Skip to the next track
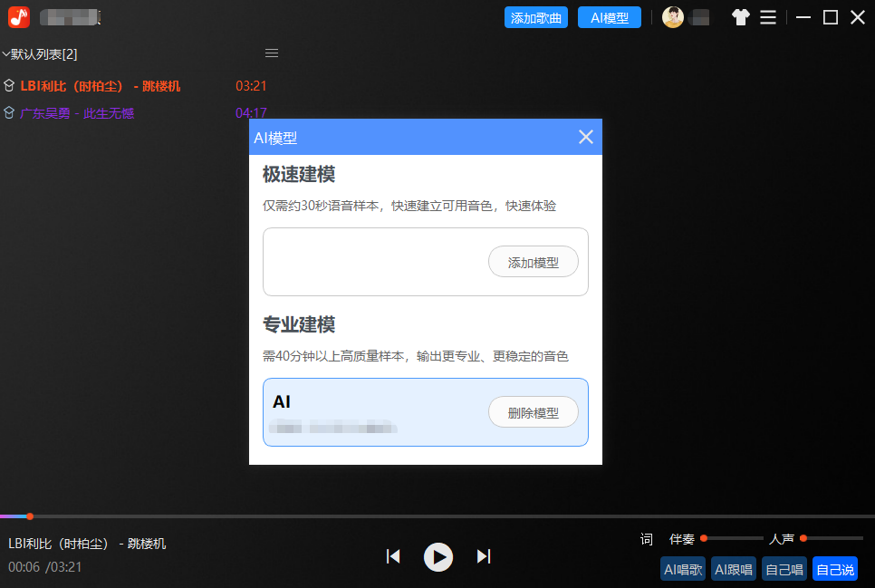This screenshot has height=588, width=875. pyautogui.click(x=484, y=556)
